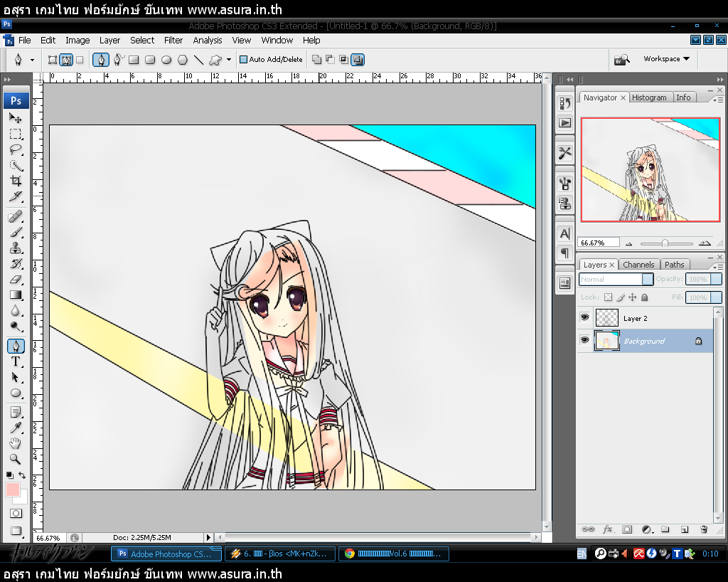
Task: Open the Analysis menu
Action: 208,41
